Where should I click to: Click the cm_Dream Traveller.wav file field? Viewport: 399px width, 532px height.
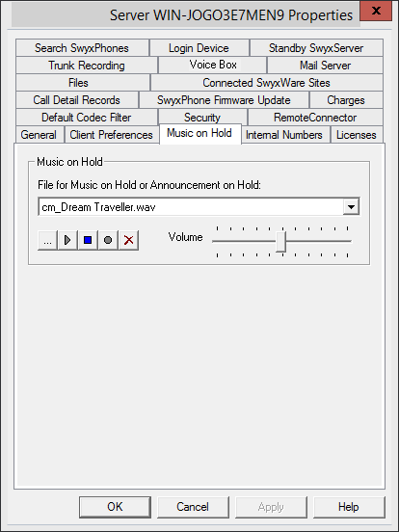coord(190,206)
